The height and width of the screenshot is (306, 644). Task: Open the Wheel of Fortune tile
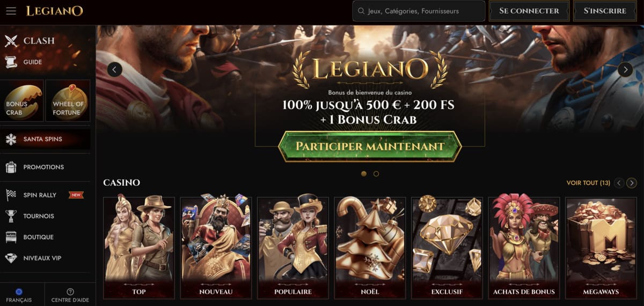[x=68, y=100]
